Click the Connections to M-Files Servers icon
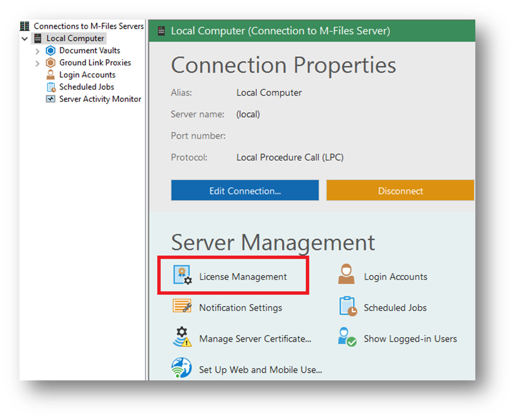 click(x=24, y=26)
